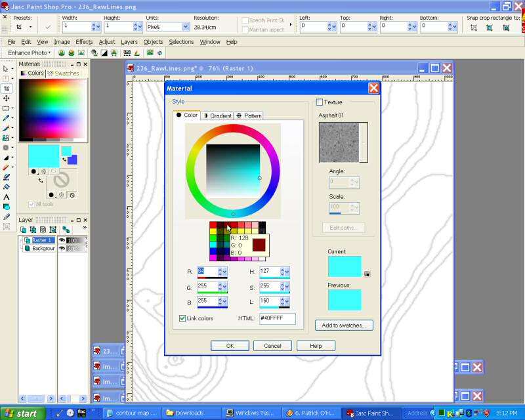Hide the Raster 1 layer visibility eye

pyautogui.click(x=62, y=240)
